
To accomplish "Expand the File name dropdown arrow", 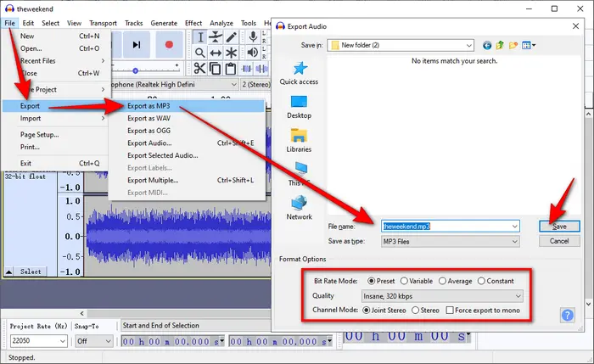I will point(514,227).
